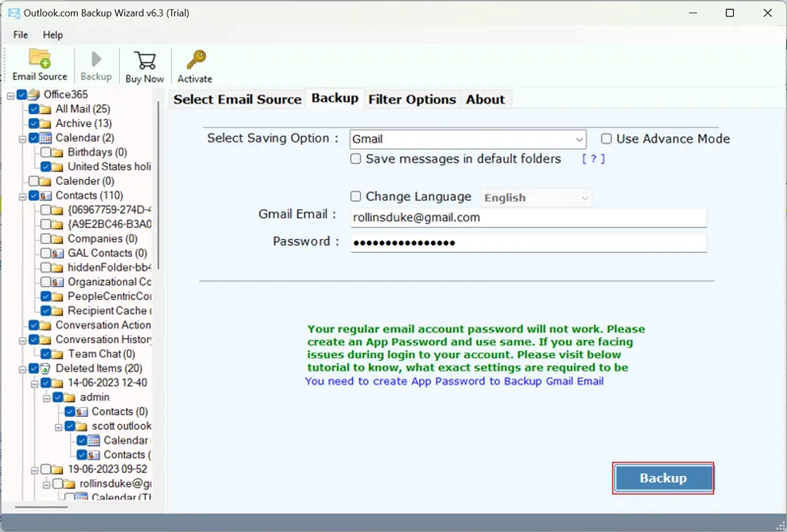Collapse the Office365 tree node
The width and height of the screenshot is (787, 532).
pyautogui.click(x=11, y=95)
